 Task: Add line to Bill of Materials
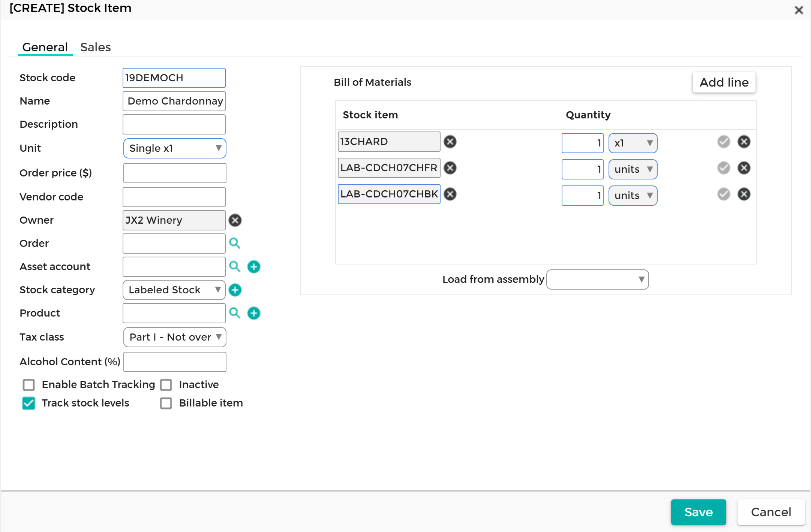[x=724, y=82]
